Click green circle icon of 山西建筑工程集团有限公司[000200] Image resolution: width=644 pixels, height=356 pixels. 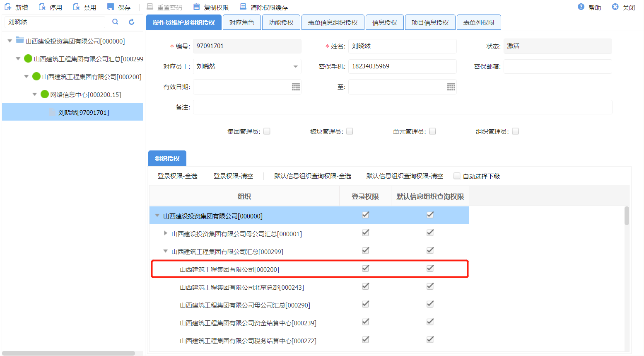coord(36,76)
